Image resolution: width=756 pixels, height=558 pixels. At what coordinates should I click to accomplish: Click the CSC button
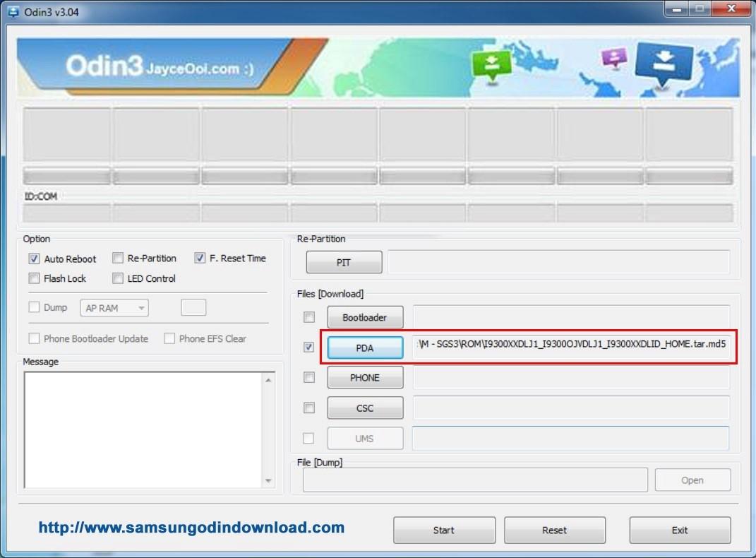tap(365, 408)
